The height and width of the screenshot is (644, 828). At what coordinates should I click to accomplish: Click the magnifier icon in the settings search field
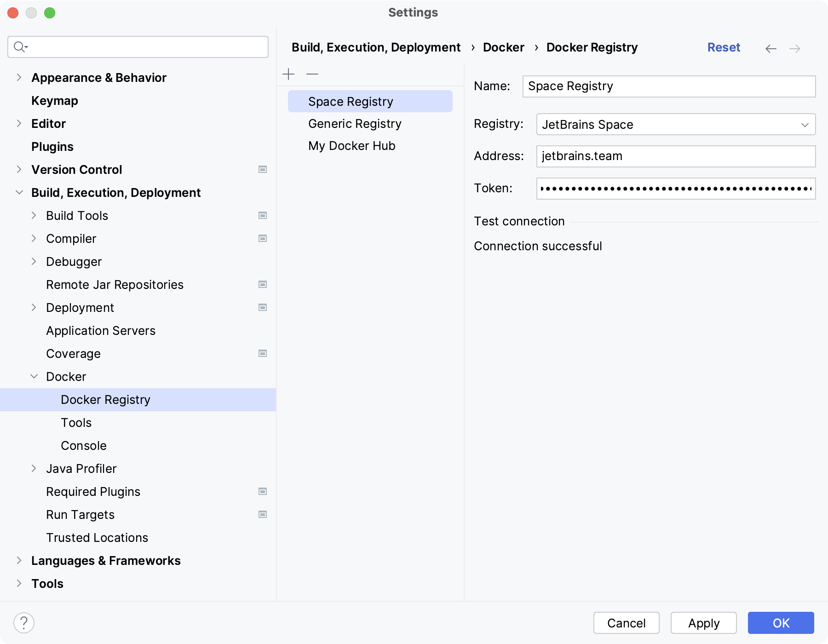tap(20, 46)
